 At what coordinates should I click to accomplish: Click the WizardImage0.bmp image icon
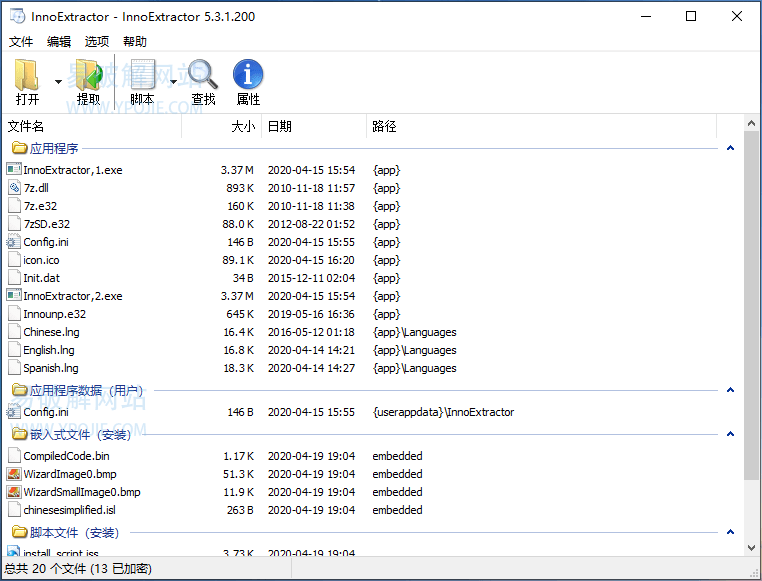[14, 474]
